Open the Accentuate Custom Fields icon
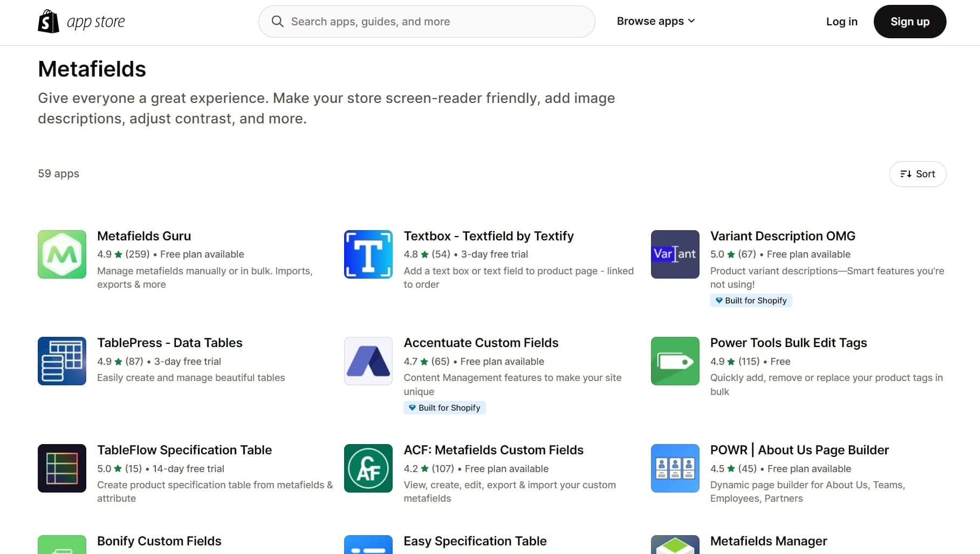Viewport: 980px width, 554px height. click(368, 361)
